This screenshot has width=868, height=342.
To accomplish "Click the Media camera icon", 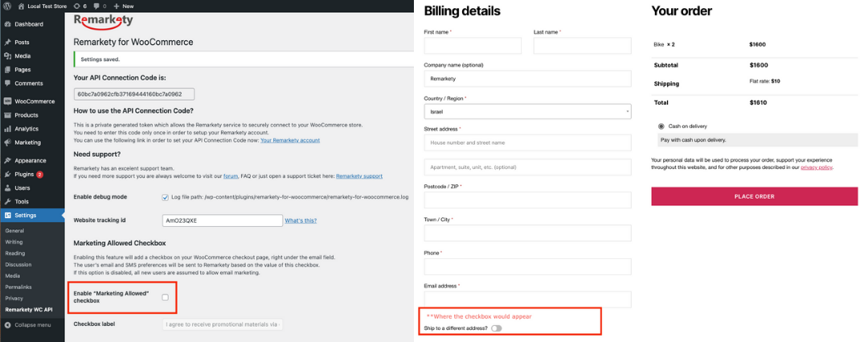I will pyautogui.click(x=7, y=56).
